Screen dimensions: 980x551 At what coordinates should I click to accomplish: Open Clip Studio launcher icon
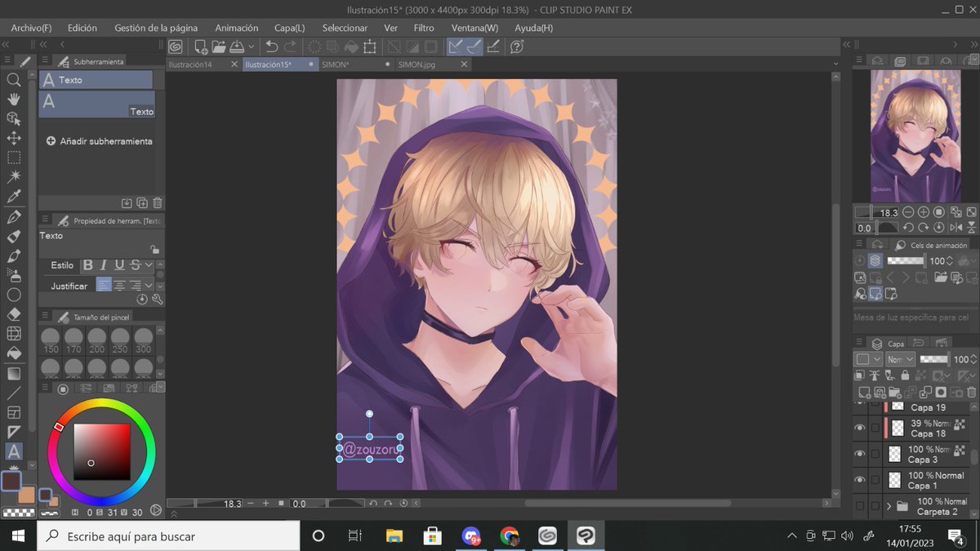[x=175, y=47]
